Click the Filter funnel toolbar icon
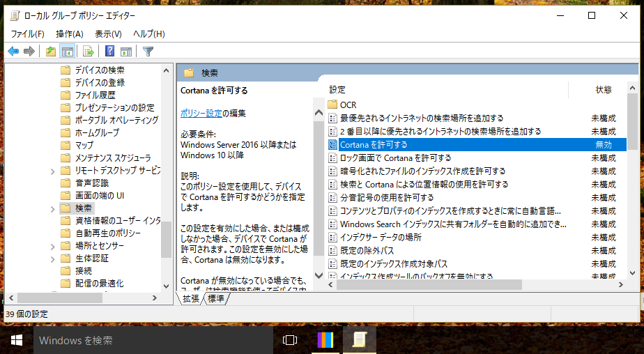Viewport: 644px width, 354px height. tap(148, 52)
